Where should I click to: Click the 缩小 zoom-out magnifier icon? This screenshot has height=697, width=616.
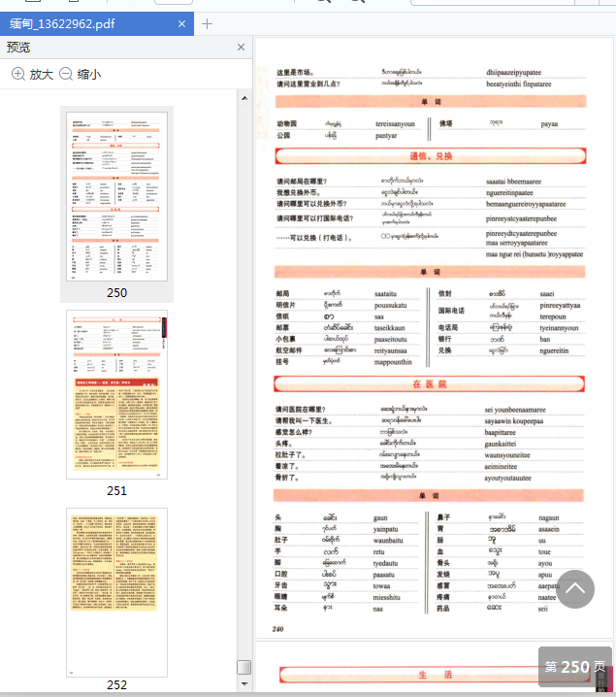[x=66, y=74]
